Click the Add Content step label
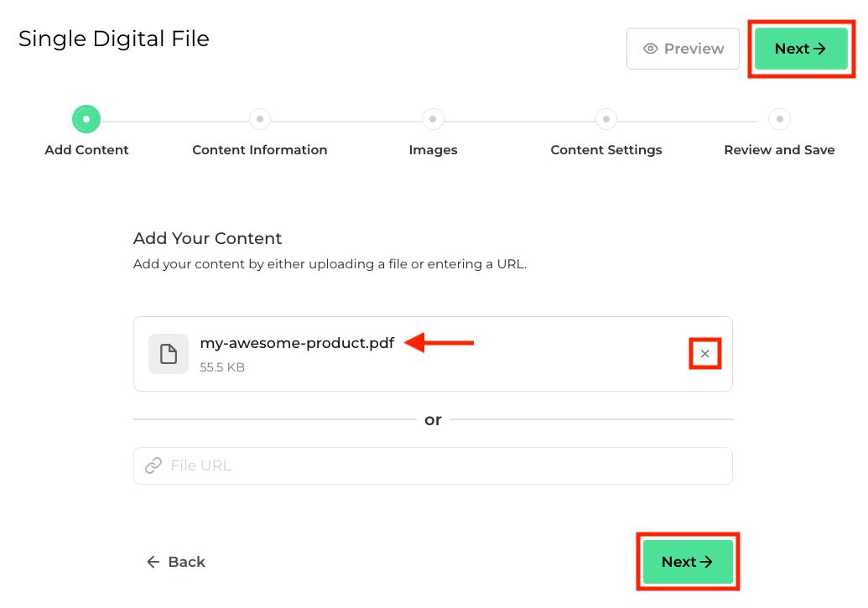 [86, 150]
